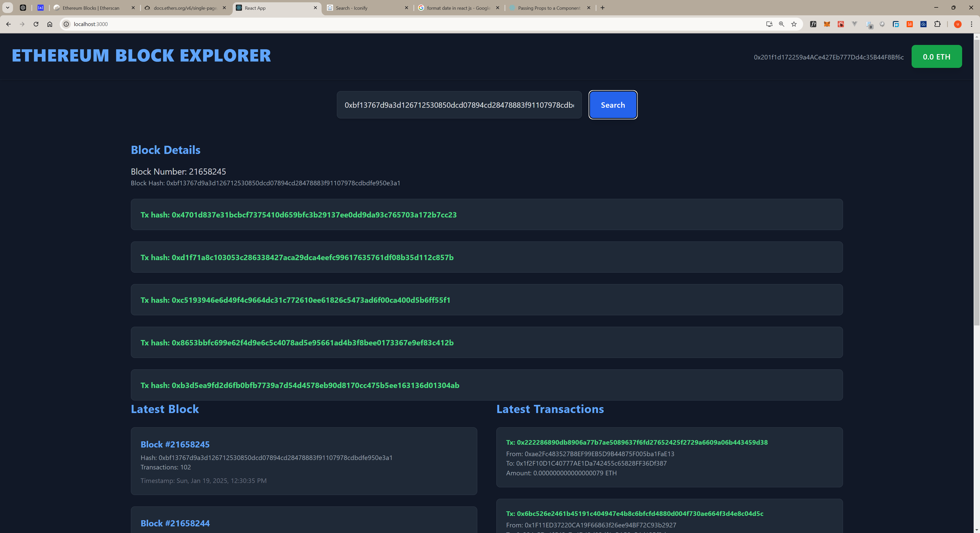Close the Search - Iconify tab
Image resolution: width=980 pixels, height=533 pixels.
[x=406, y=8]
